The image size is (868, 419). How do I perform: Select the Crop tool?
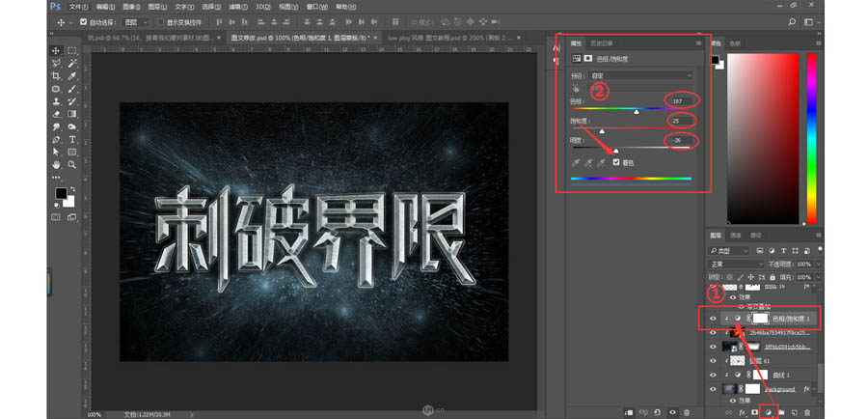point(56,75)
